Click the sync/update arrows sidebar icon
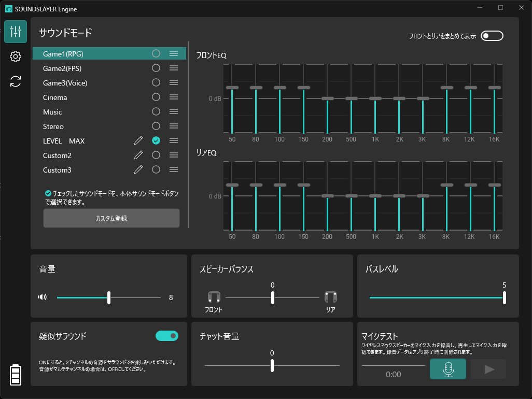Viewport: 532px width, 399px height. pyautogui.click(x=16, y=81)
